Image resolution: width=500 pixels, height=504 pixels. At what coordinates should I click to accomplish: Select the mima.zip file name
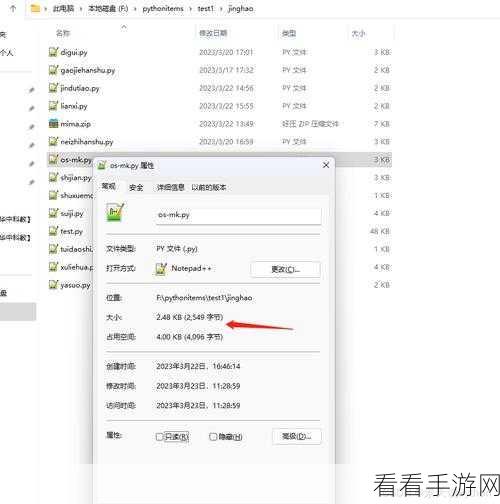tap(75, 124)
